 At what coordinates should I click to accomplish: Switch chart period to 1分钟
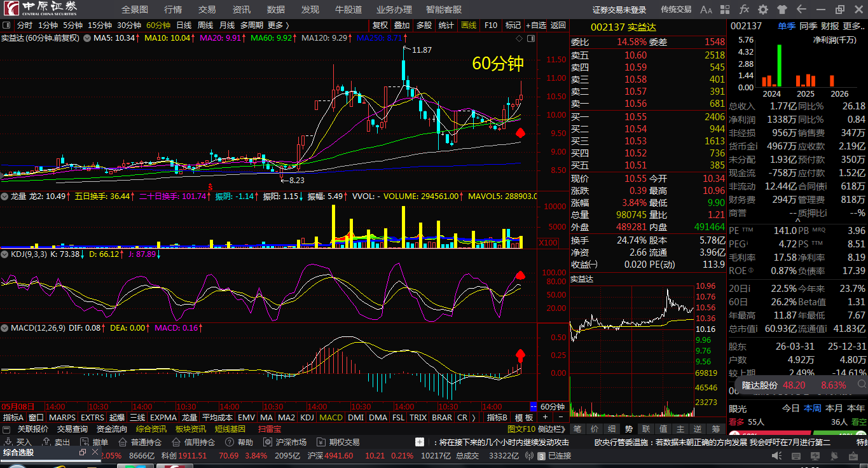[x=48, y=25]
